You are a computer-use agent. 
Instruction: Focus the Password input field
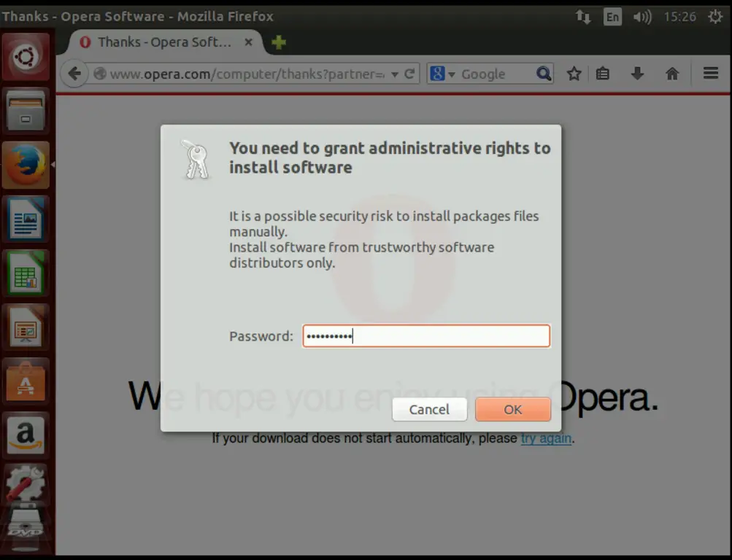coord(426,336)
